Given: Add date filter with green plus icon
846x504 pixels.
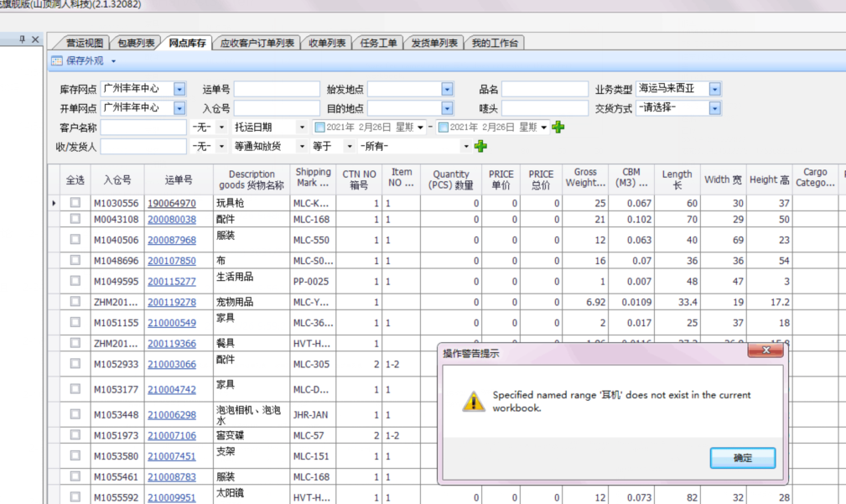Looking at the screenshot, I should (x=558, y=127).
